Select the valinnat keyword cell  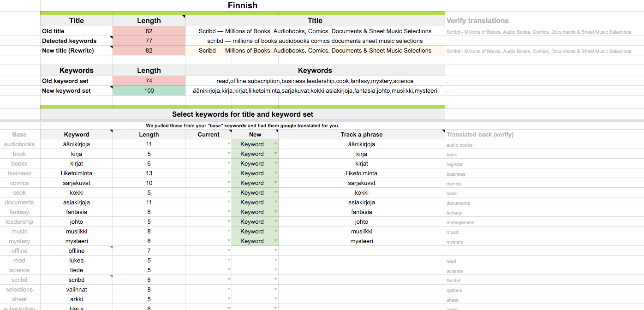tap(77, 289)
